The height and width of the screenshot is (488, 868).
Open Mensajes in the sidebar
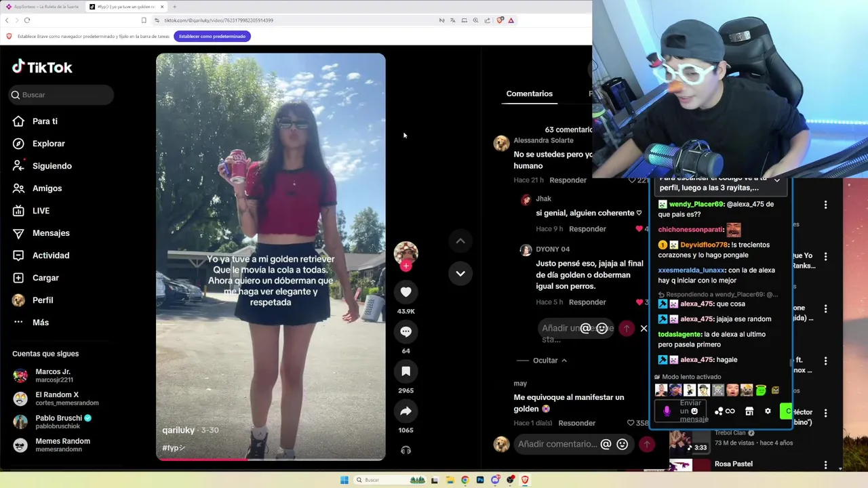point(41,233)
